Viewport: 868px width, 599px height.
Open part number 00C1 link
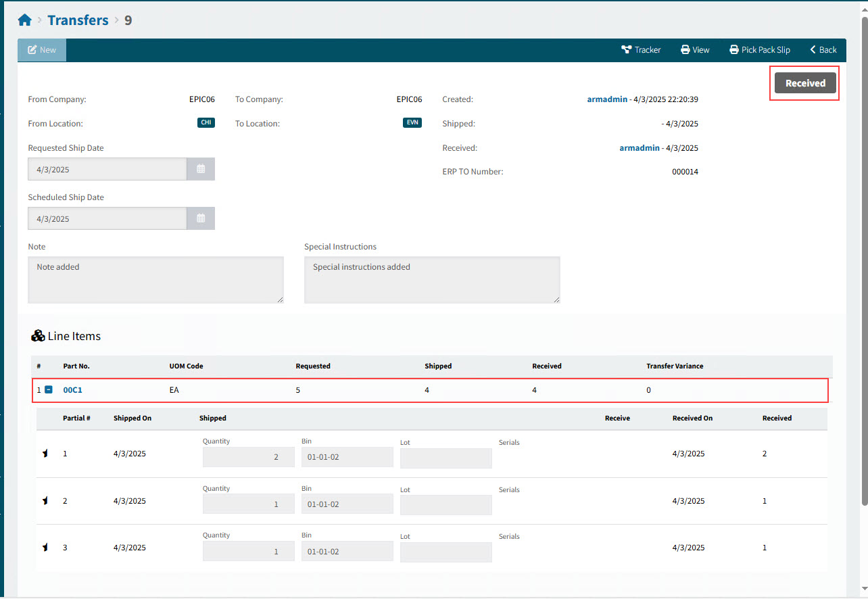tap(72, 390)
